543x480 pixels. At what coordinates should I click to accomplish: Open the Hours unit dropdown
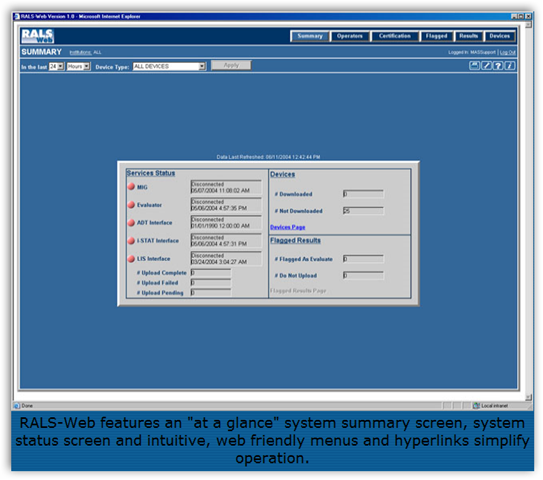tap(79, 66)
